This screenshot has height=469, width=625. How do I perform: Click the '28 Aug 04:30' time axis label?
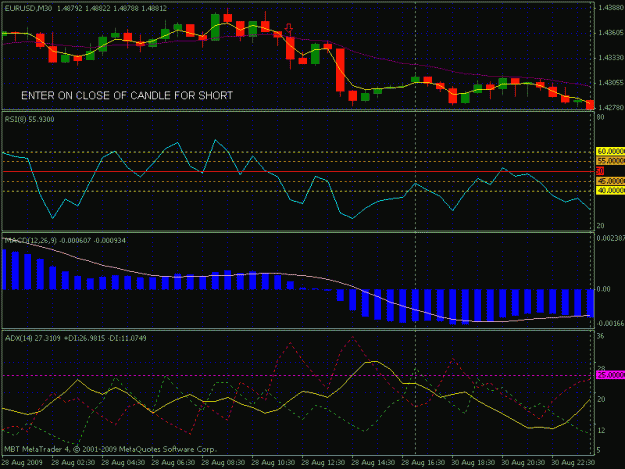point(123,463)
